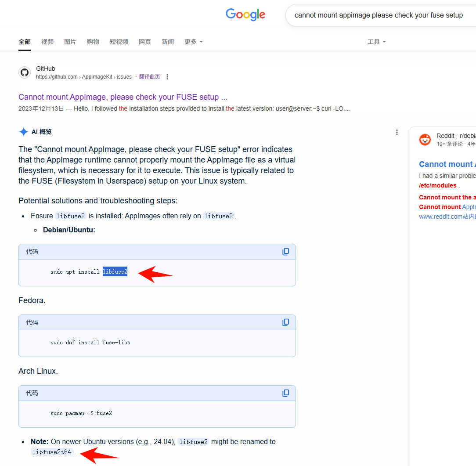Click the Reddit · r/debian source label
Screen dimensions: 476x466
(x=456, y=136)
